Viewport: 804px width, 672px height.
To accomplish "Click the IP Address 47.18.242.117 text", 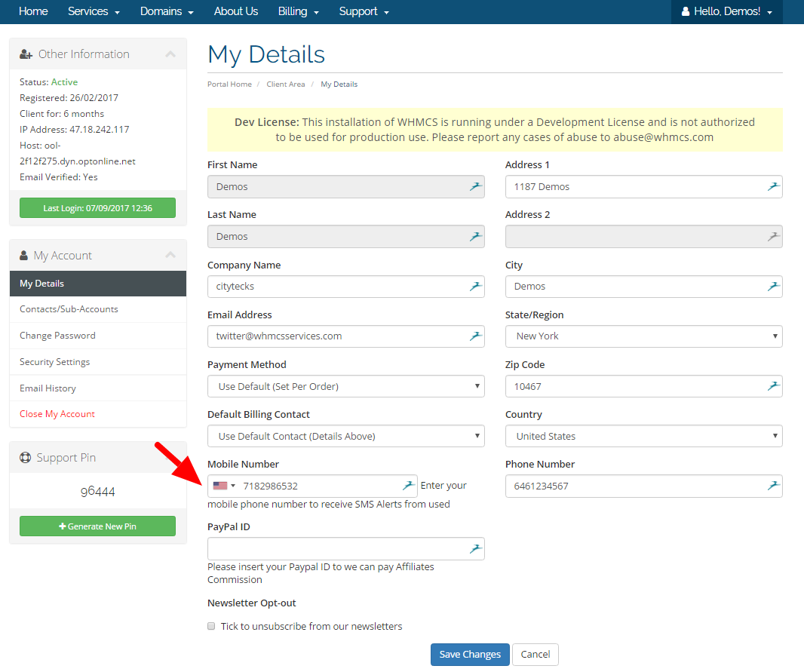I will [x=75, y=129].
